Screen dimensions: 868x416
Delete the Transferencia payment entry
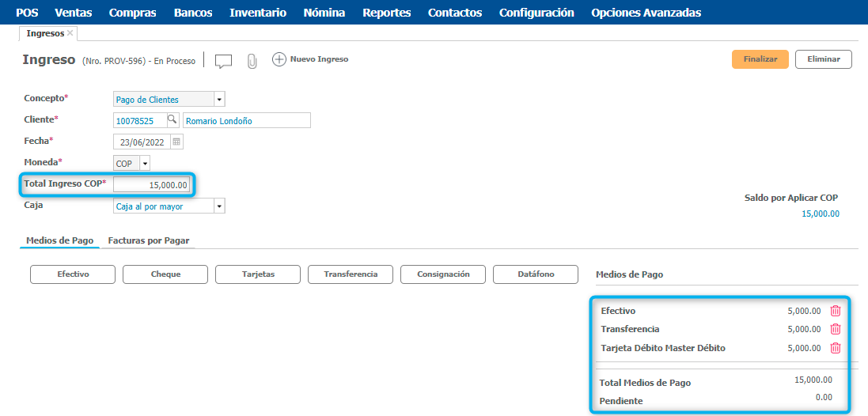tap(835, 329)
